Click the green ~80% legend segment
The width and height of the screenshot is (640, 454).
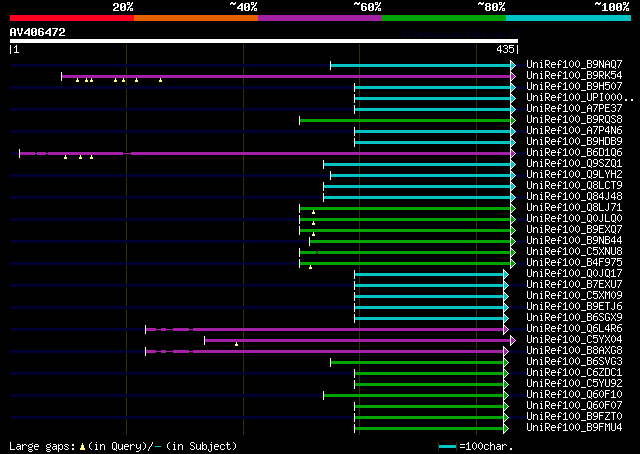(x=444, y=18)
